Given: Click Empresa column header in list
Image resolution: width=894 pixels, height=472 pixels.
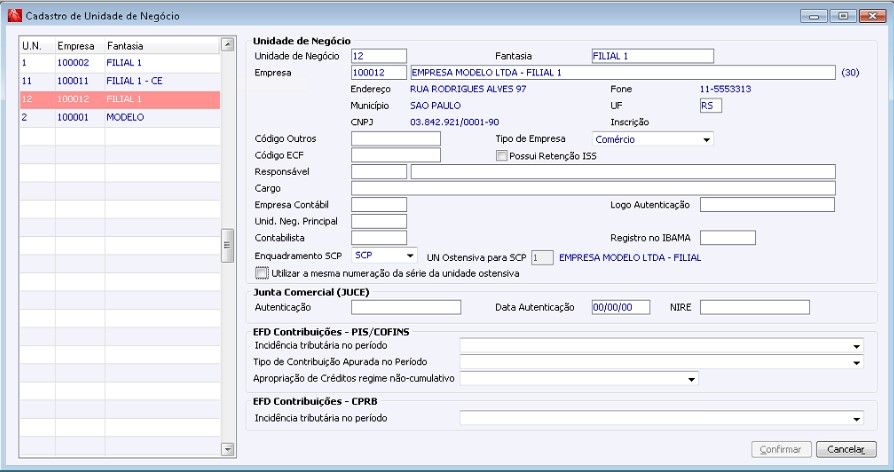Looking at the screenshot, I should coord(80,46).
